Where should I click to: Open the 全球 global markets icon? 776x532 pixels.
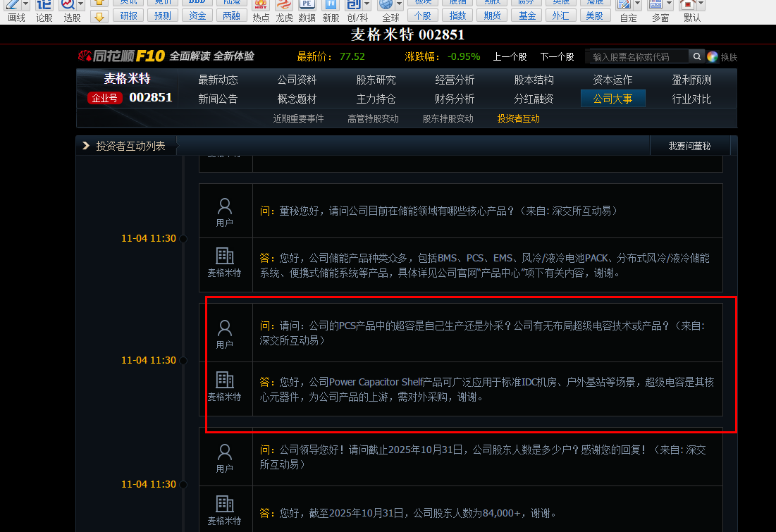386,6
